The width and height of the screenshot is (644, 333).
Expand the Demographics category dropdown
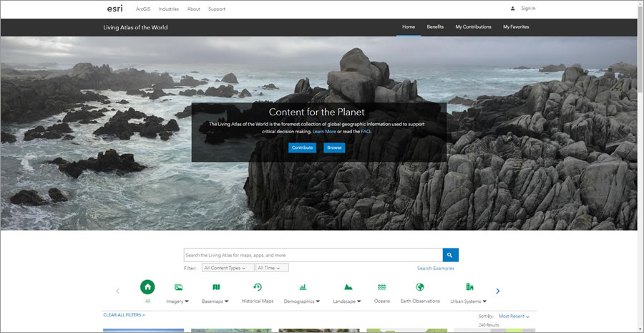[318, 301]
